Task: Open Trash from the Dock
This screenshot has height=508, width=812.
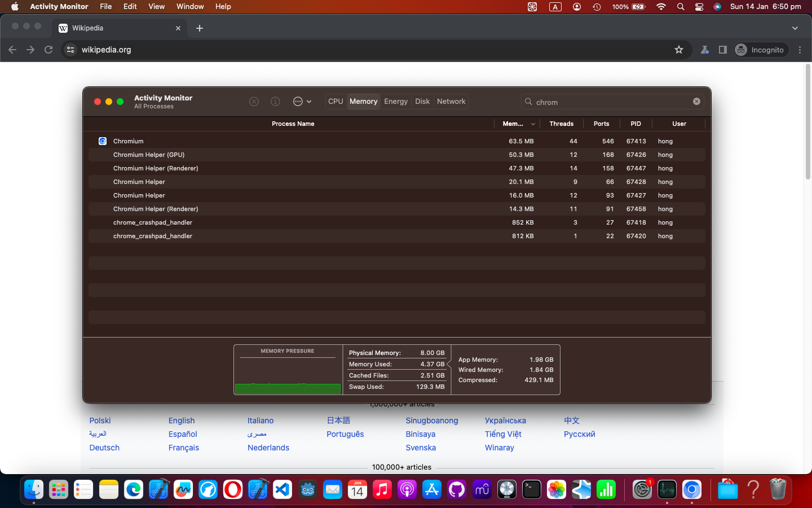Action: (x=778, y=489)
